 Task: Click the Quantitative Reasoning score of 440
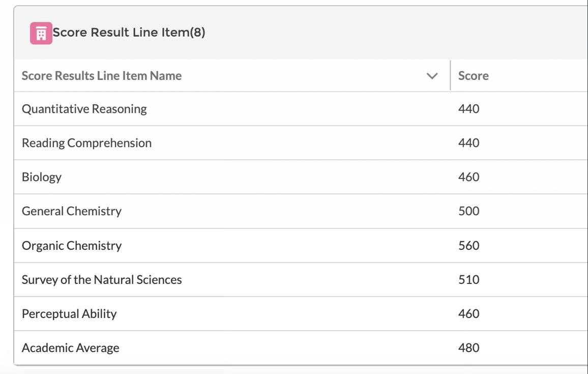(x=469, y=109)
